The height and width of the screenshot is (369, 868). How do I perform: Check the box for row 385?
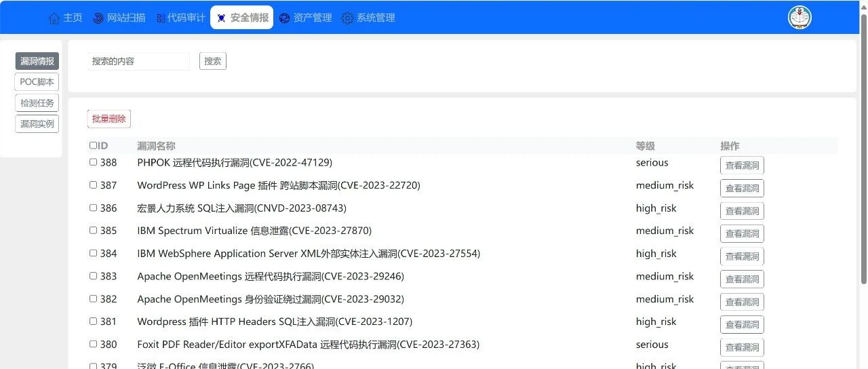click(93, 230)
